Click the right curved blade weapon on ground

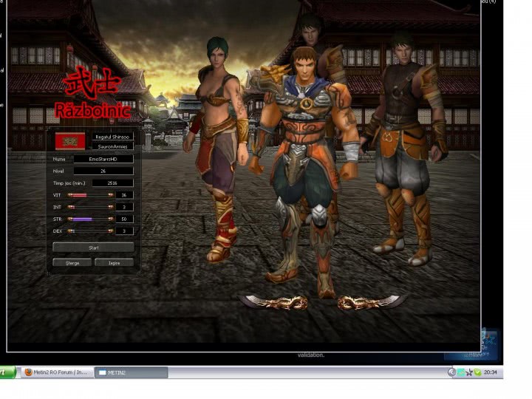click(369, 301)
